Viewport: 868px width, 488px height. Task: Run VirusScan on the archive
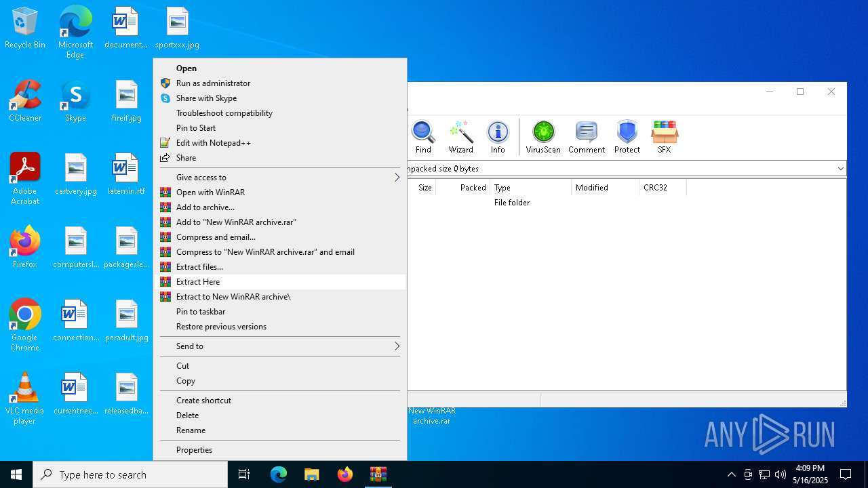[x=543, y=137]
